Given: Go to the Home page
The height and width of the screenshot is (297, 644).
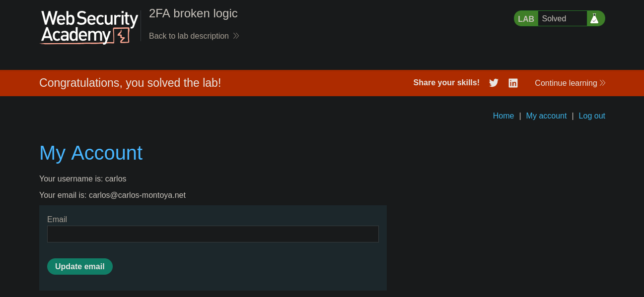Looking at the screenshot, I should 503,116.
